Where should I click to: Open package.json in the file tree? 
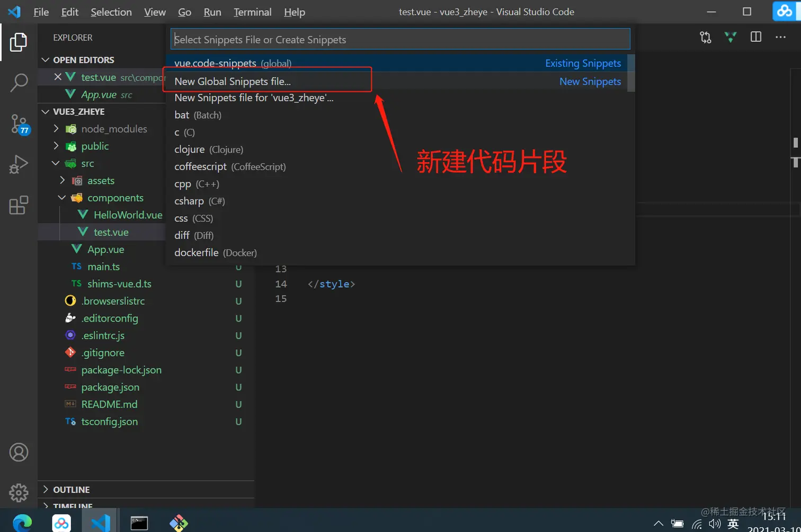[x=110, y=387]
